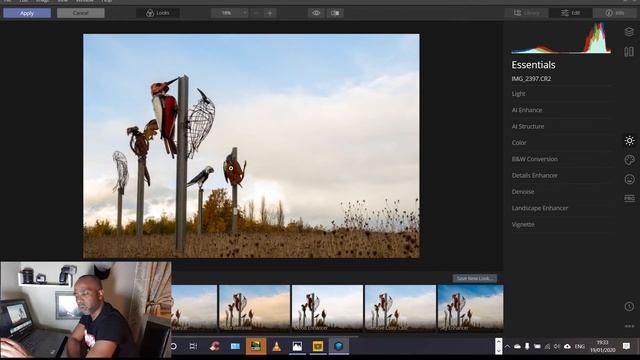Screen dimensions: 640x360
Task: Click the Cortana circle search icon
Action: [x=174, y=347]
